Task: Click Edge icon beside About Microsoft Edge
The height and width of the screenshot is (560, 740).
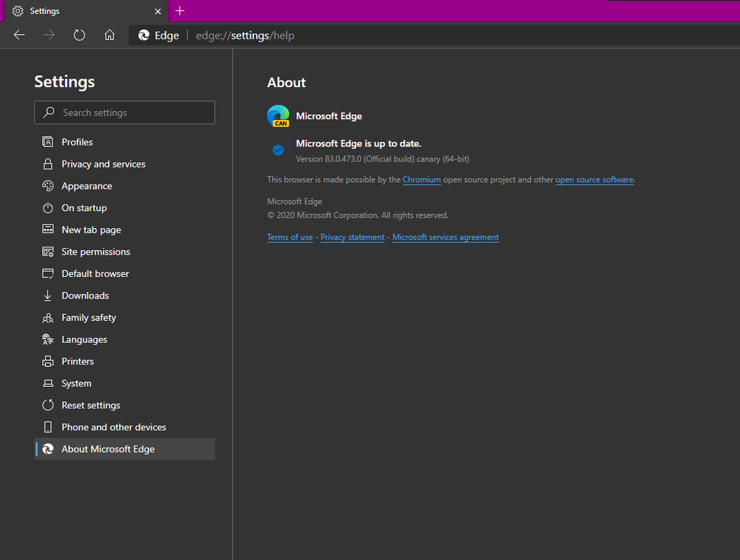Action: (x=47, y=449)
